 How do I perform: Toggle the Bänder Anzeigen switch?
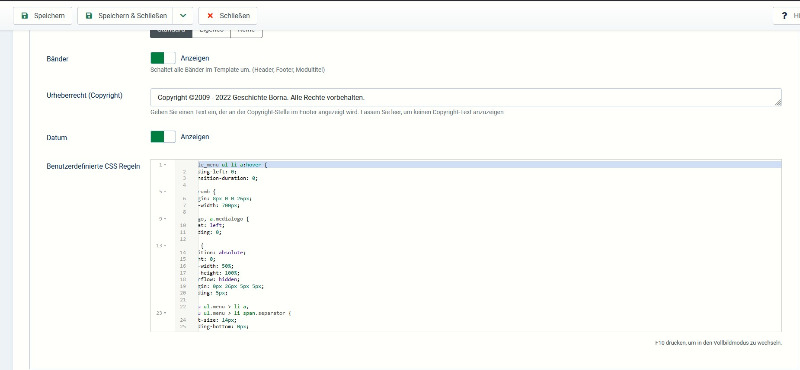pyautogui.click(x=163, y=58)
